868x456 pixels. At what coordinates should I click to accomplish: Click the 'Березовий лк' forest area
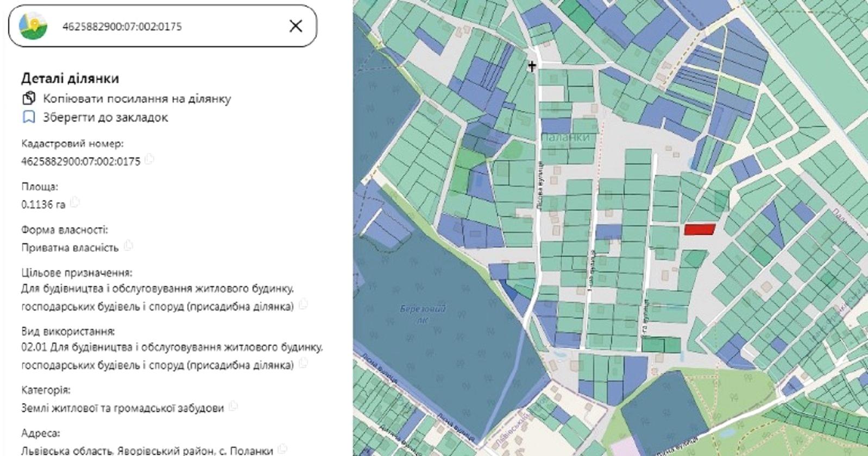coord(422,314)
